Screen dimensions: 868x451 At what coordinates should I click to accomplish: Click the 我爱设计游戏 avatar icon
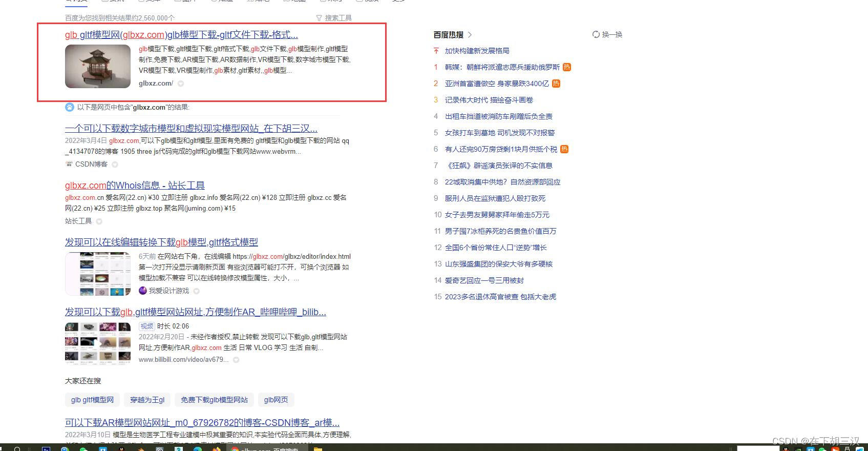[x=143, y=291]
